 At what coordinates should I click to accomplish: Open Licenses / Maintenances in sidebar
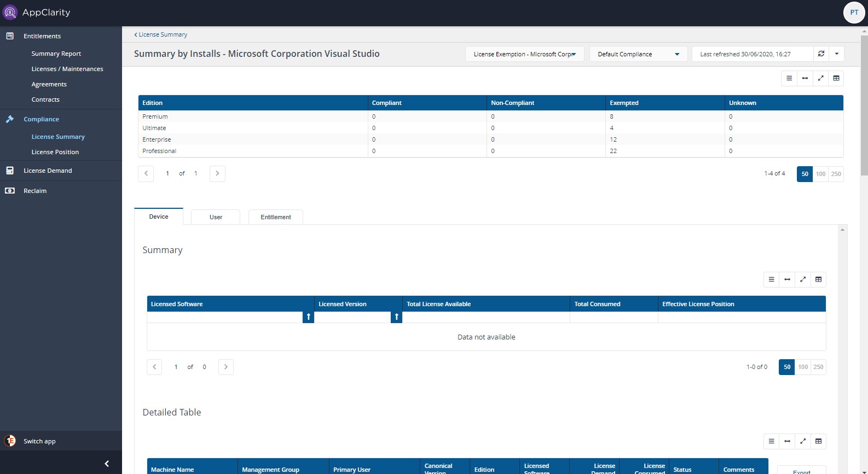tap(67, 69)
